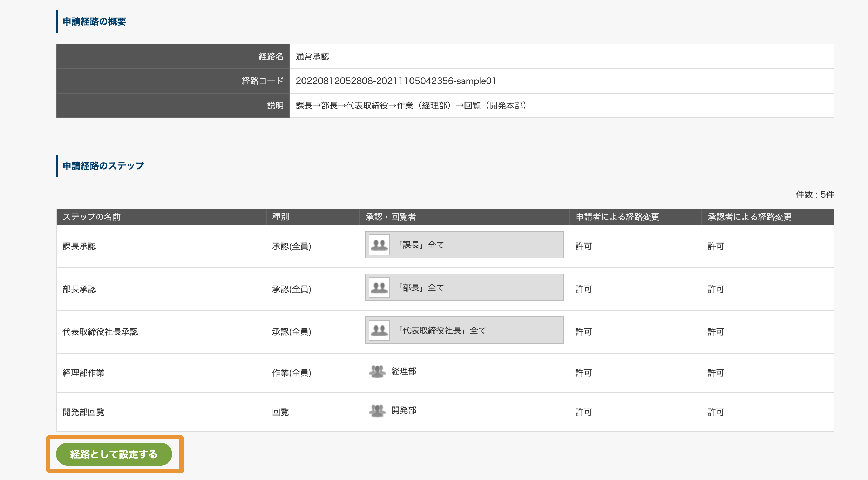Click 申請者 許可 in 課長承認 row
This screenshot has height=480, width=868.
click(x=584, y=246)
